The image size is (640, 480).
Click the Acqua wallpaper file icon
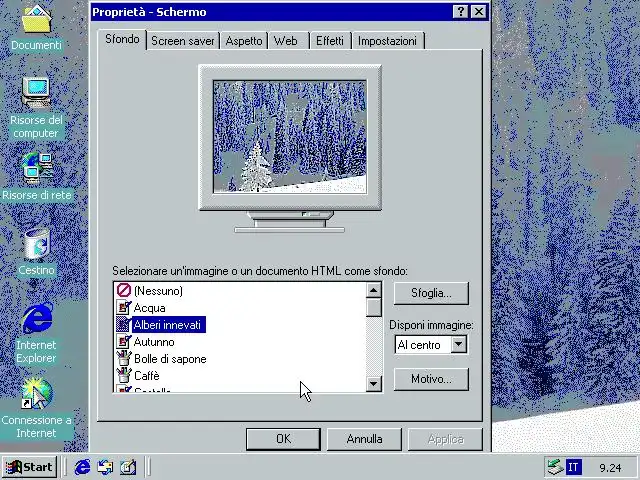tap(123, 307)
